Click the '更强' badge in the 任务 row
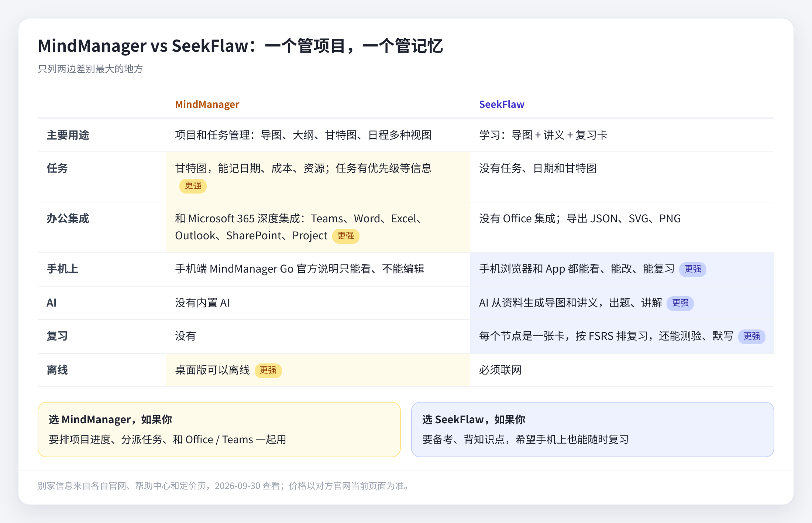This screenshot has width=812, height=523. tap(193, 186)
